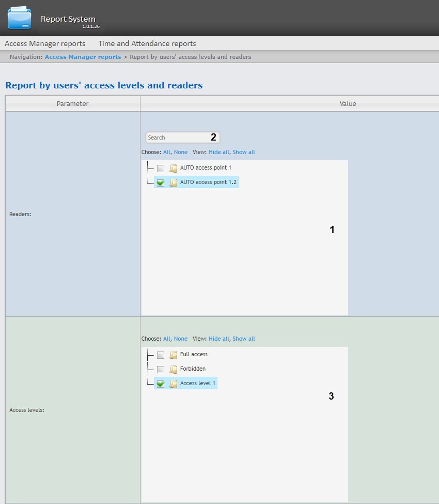
Task: Click folder icon beside AUTO access point 1
Action: [174, 169]
